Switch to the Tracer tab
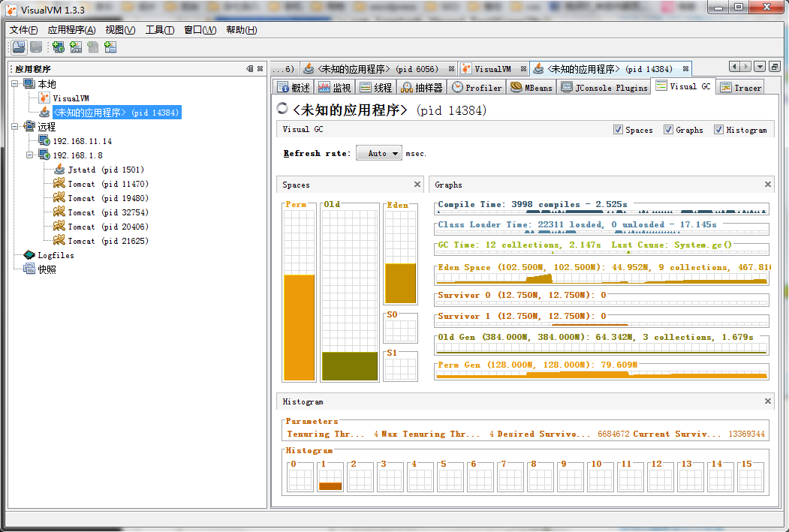 pyautogui.click(x=741, y=87)
